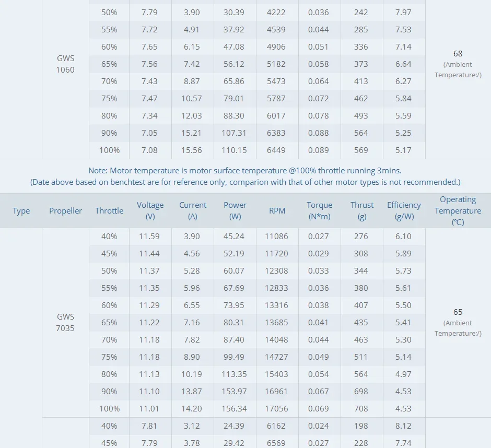491x448 pixels.
Task: Click the GWS 7035 propeller cell
Action: click(65, 323)
